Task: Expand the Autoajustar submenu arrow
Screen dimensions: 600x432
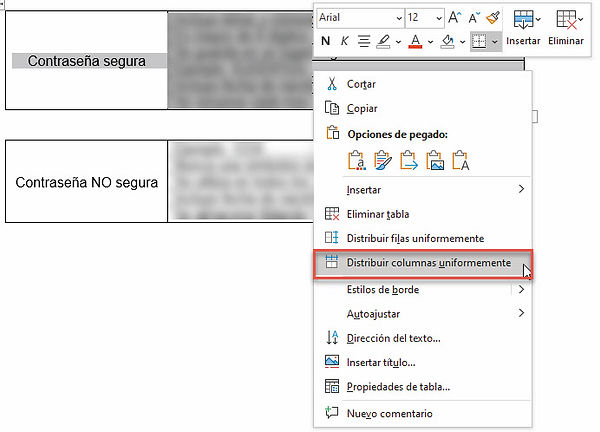Action: coord(521,313)
